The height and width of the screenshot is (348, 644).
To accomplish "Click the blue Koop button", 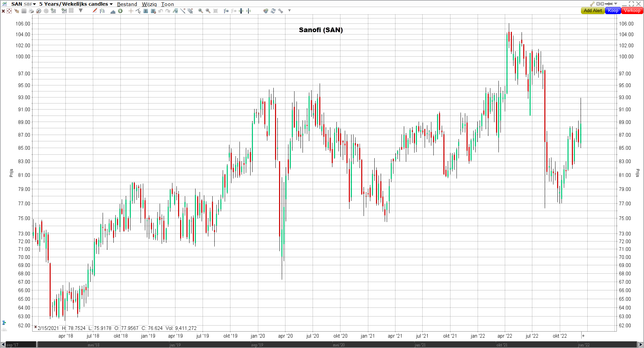I will [613, 11].
